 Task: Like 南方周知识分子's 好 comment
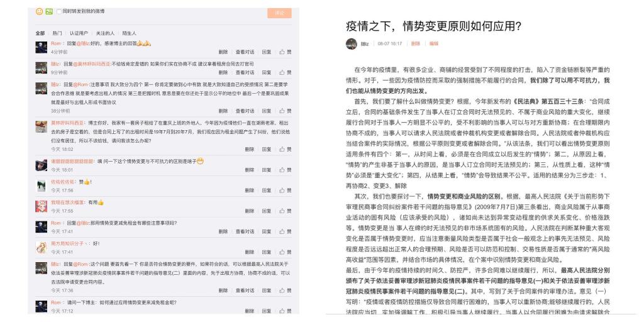(286, 252)
